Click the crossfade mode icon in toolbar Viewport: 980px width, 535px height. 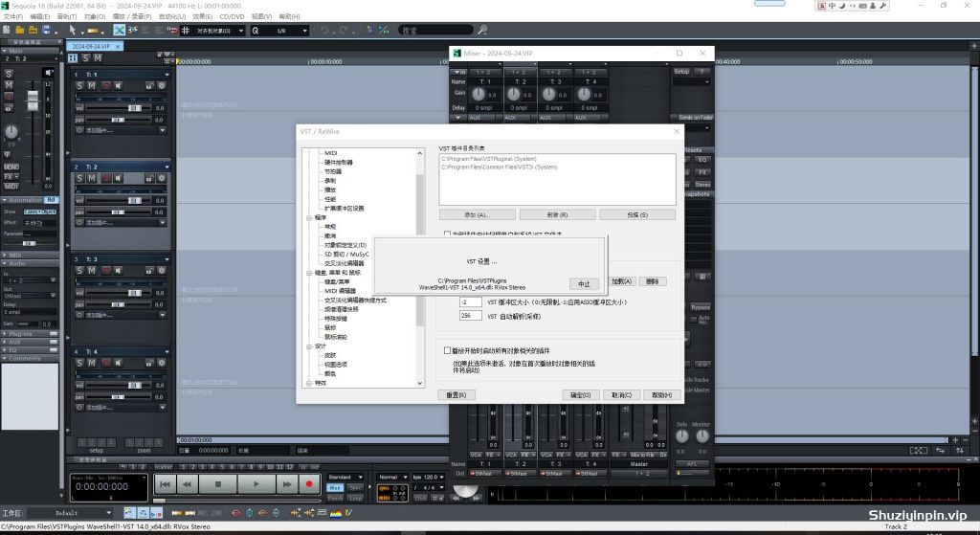pyautogui.click(x=119, y=30)
